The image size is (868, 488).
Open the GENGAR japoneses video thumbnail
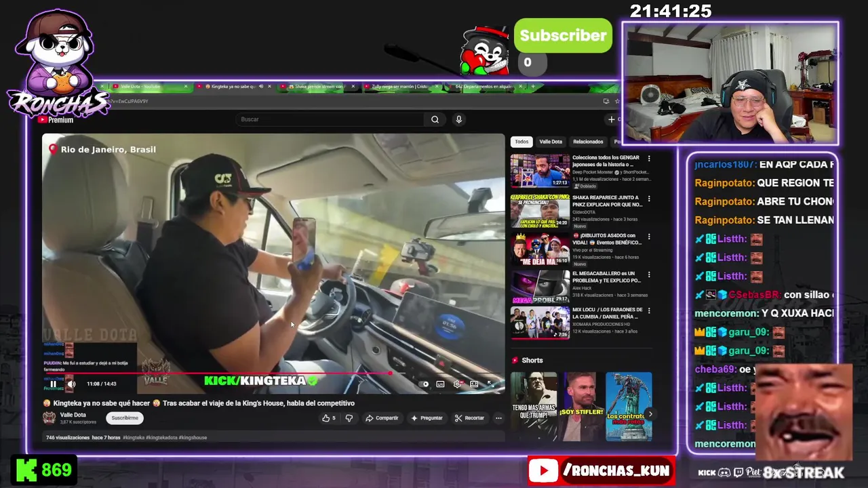click(x=540, y=171)
